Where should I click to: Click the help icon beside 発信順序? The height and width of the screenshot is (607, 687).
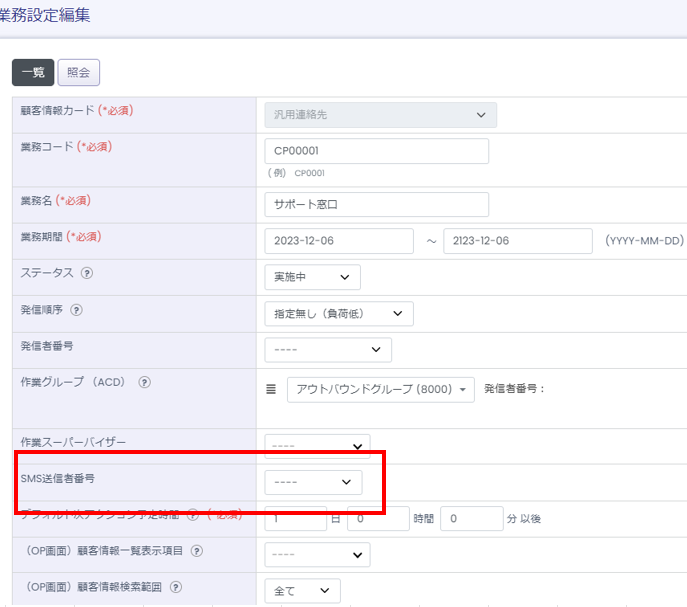tap(77, 310)
